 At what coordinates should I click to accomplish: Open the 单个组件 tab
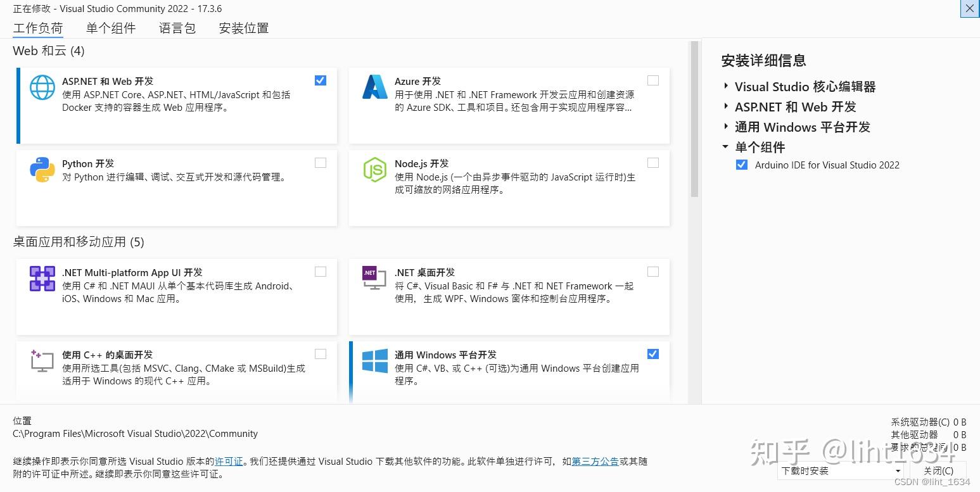click(x=111, y=28)
